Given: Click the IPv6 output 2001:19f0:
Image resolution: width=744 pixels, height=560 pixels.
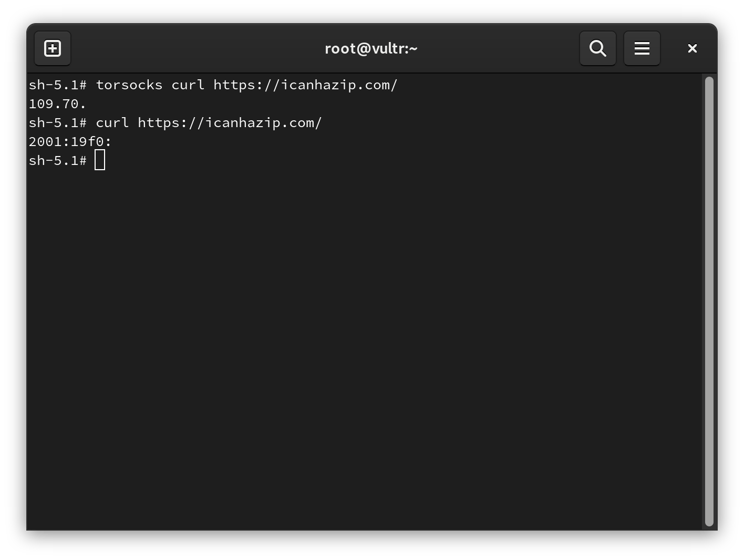Looking at the screenshot, I should point(69,141).
